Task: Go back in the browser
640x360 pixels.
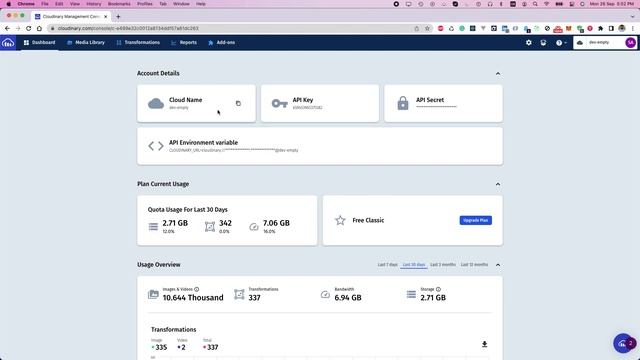Action: pyautogui.click(x=7, y=29)
